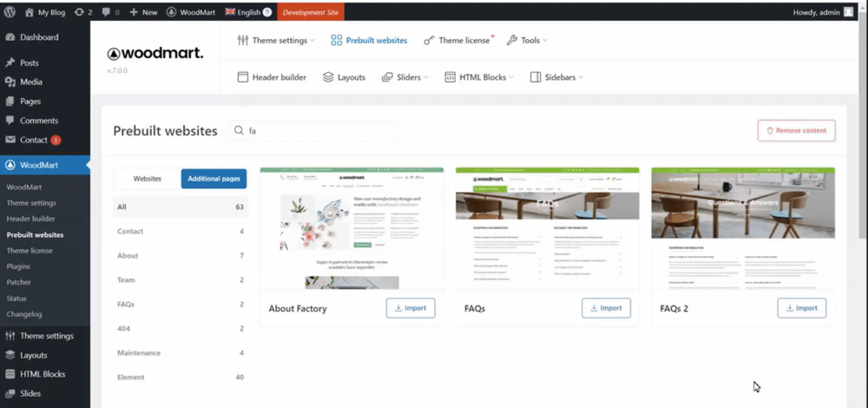
Task: Open the FAQs preview thumbnail
Action: click(x=548, y=228)
